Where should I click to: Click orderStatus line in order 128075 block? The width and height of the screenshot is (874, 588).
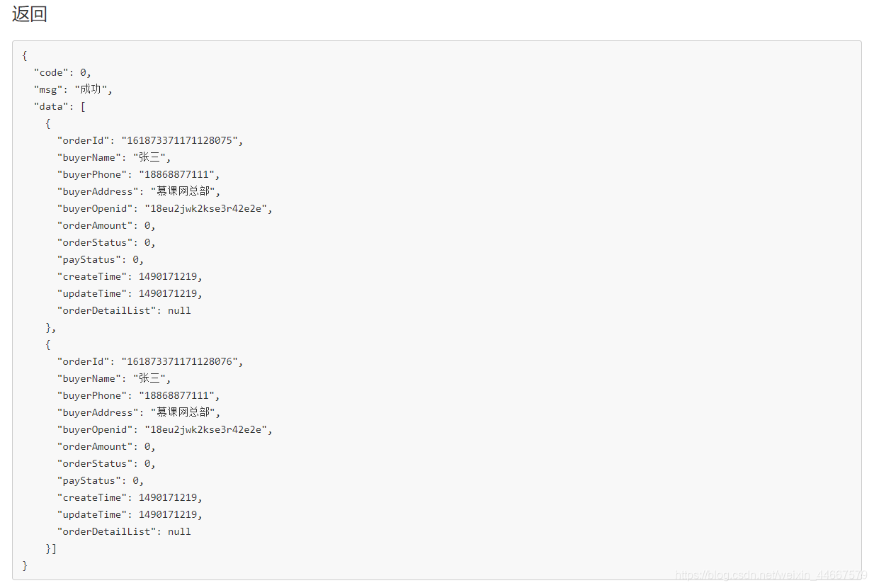106,242
